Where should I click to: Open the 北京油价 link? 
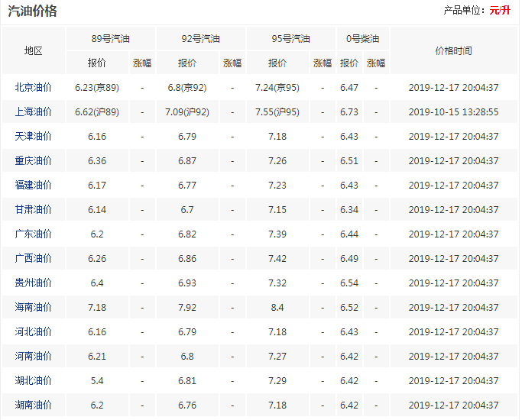34,88
